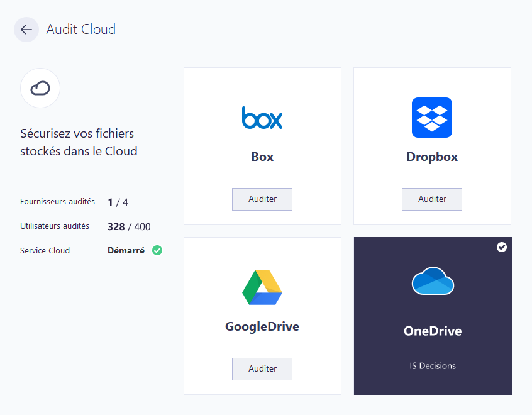Screen dimensions: 532x415
Task: Open the OneDrive audited card
Action: (433, 316)
